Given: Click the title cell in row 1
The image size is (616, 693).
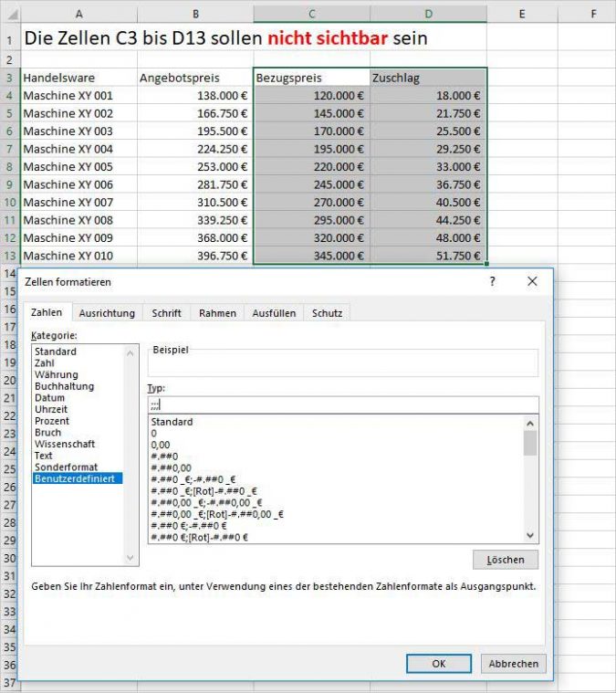Looking at the screenshot, I should tap(225, 38).
